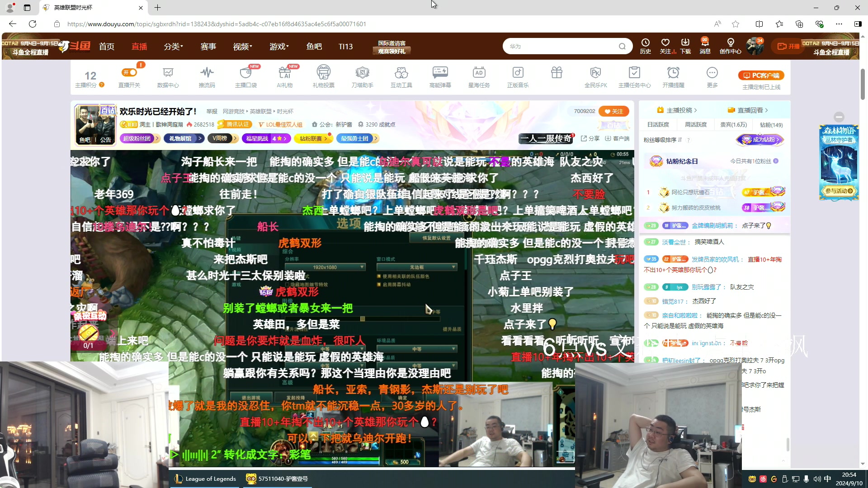Toggle 启用屏幕抖动 checkbox in game settings
Image resolution: width=868 pixels, height=488 pixels.
pos(379,284)
